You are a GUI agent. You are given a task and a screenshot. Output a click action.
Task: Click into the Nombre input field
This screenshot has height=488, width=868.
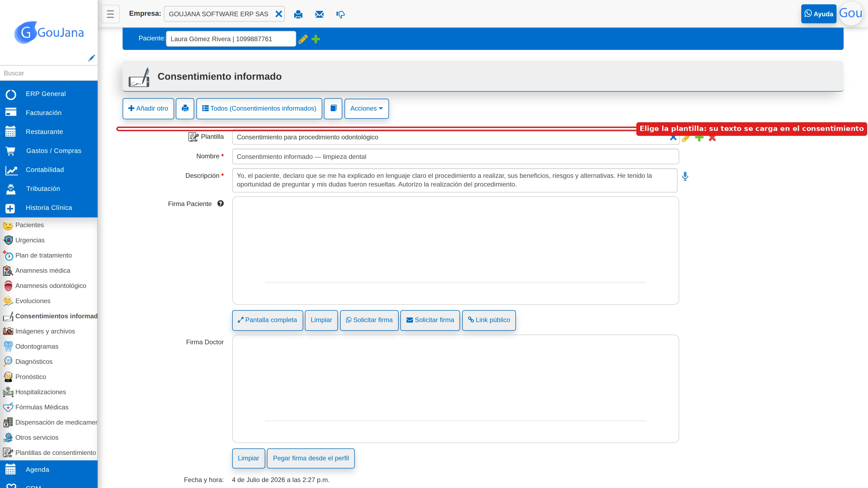455,157
